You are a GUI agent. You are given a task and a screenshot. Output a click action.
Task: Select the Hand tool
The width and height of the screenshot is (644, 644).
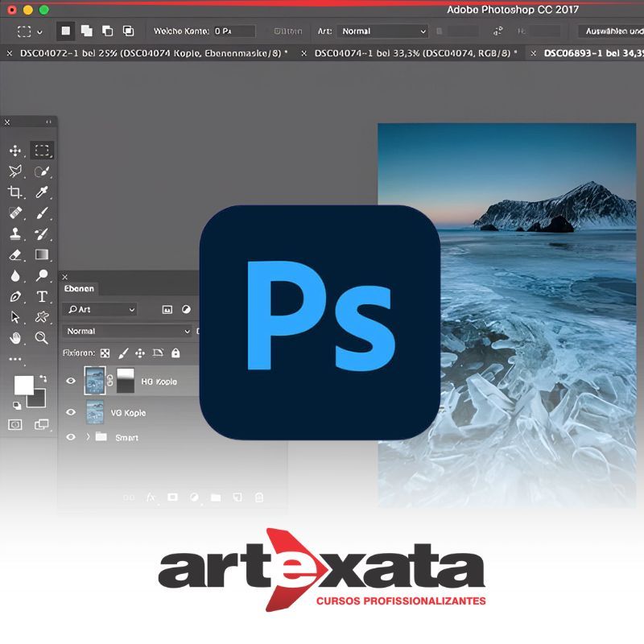[15, 338]
